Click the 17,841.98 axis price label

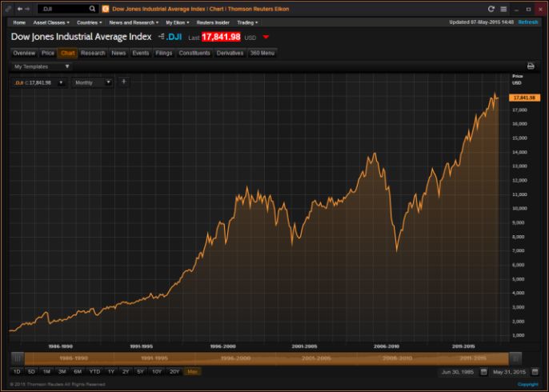[x=524, y=98]
